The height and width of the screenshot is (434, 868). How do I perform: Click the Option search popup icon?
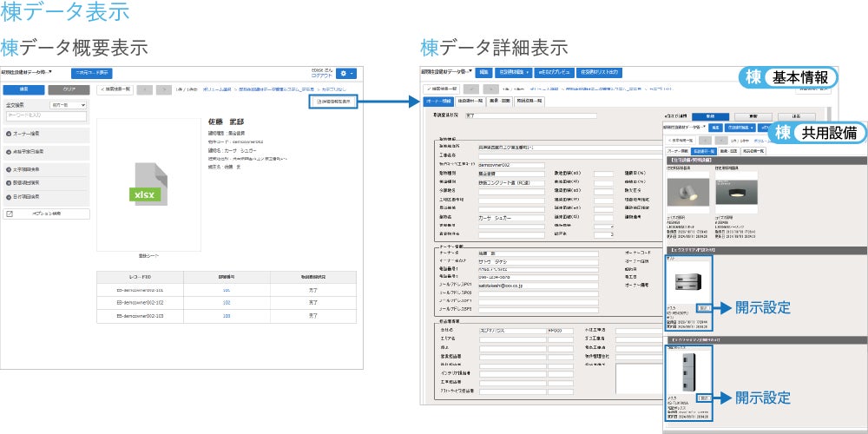point(10,214)
